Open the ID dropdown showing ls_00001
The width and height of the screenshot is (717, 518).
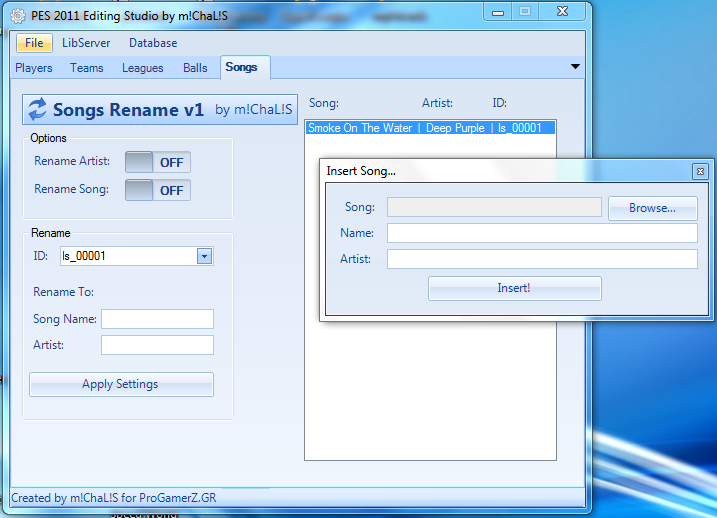[x=204, y=256]
